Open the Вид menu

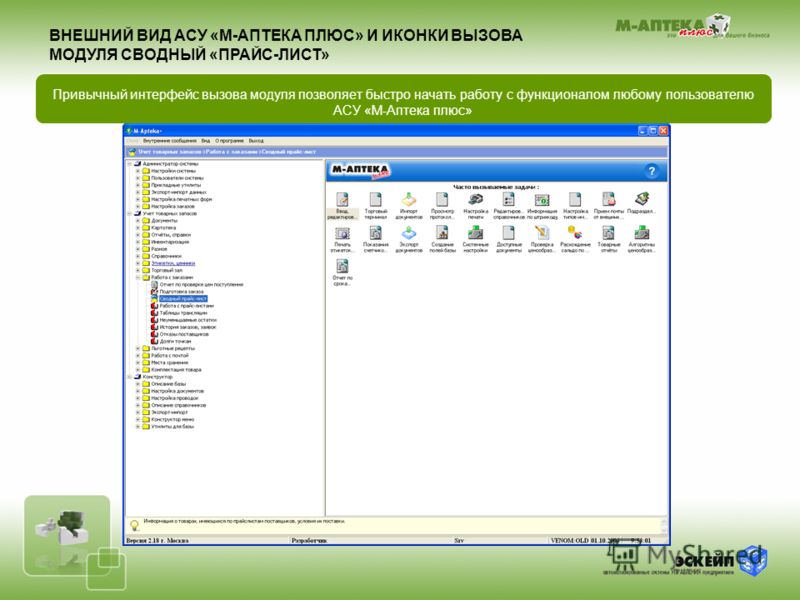click(205, 141)
